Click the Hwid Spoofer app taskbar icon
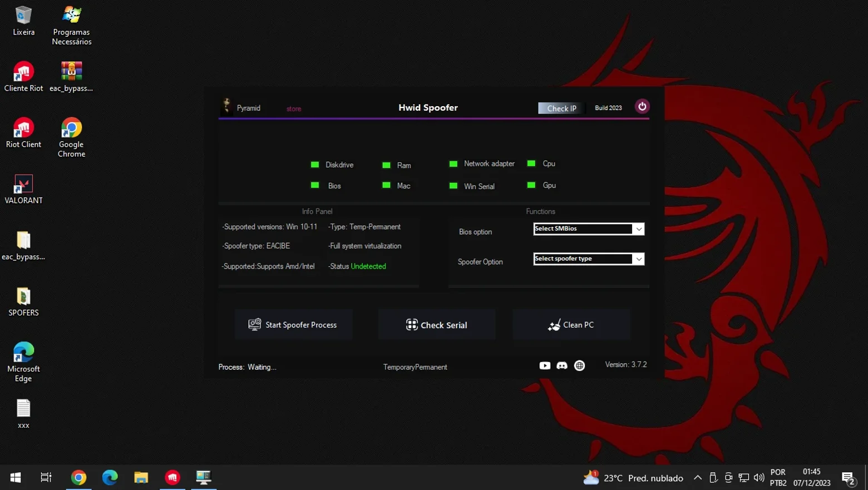Screen dimensions: 868x490 coord(204,477)
